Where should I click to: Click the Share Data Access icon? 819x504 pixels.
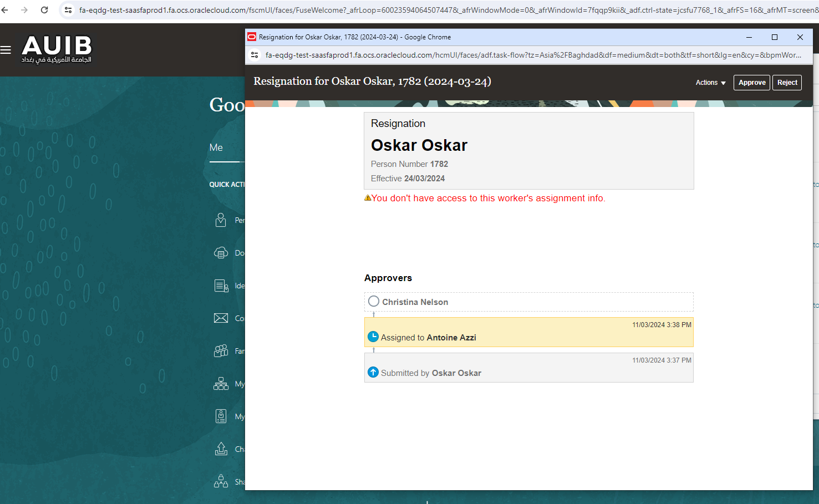[x=221, y=481]
